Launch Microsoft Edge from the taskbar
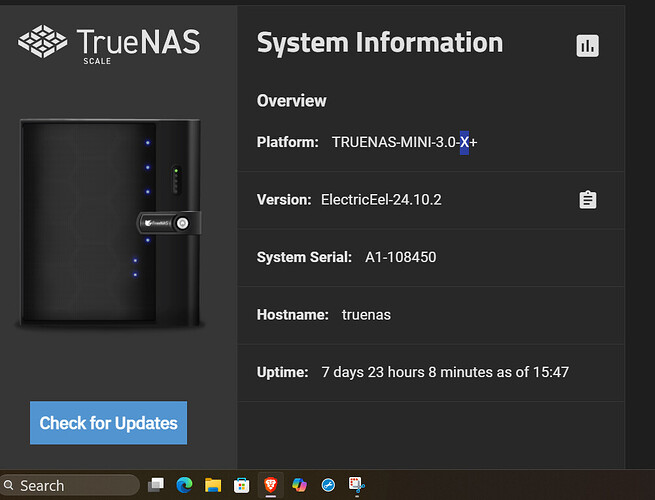The height and width of the screenshot is (500, 655). click(x=184, y=485)
